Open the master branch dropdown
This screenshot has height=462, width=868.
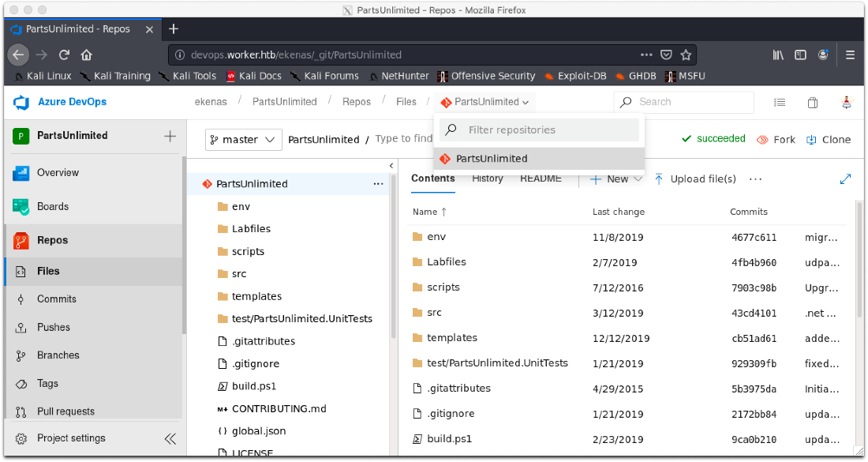pos(244,140)
